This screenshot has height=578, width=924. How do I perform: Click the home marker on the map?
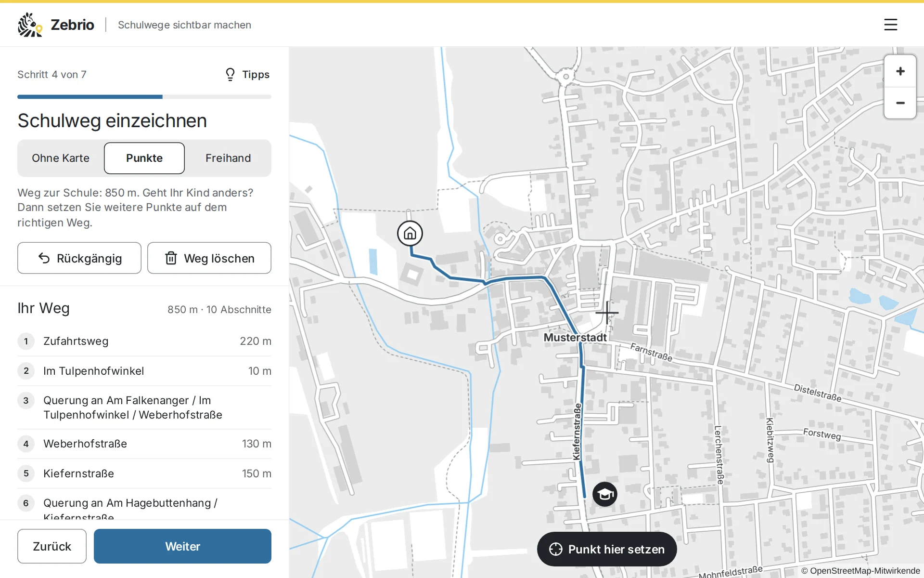410,234
